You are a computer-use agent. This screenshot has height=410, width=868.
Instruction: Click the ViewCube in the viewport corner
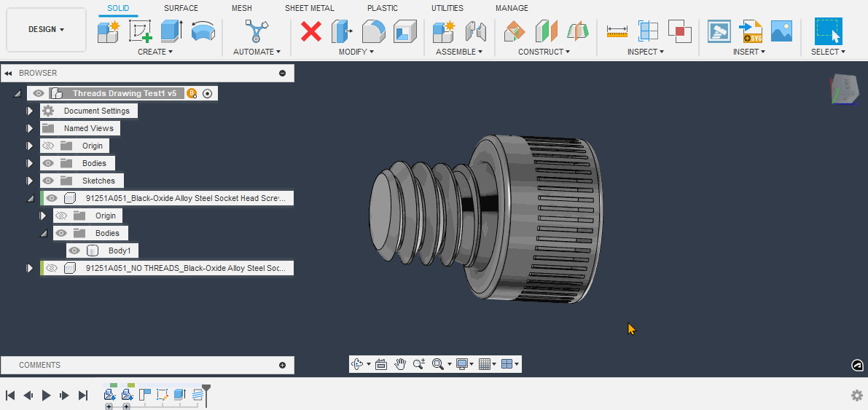tap(845, 90)
